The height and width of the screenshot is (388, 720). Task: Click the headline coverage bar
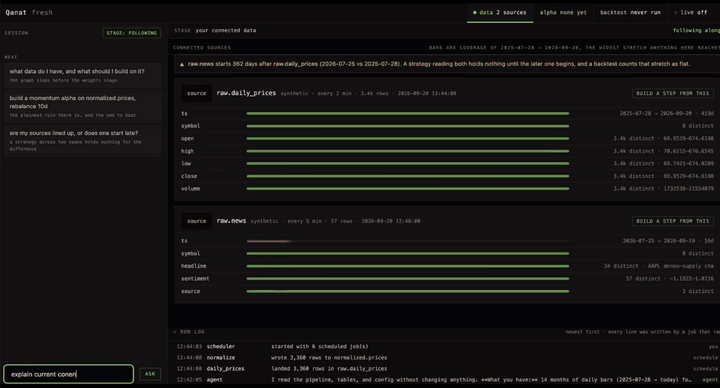tap(408, 266)
